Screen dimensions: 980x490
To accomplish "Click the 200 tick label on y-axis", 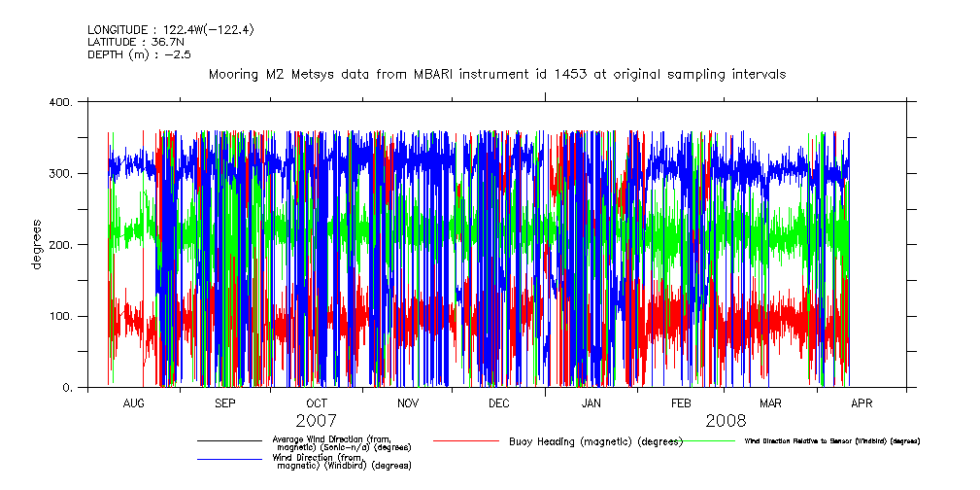I will click(59, 245).
